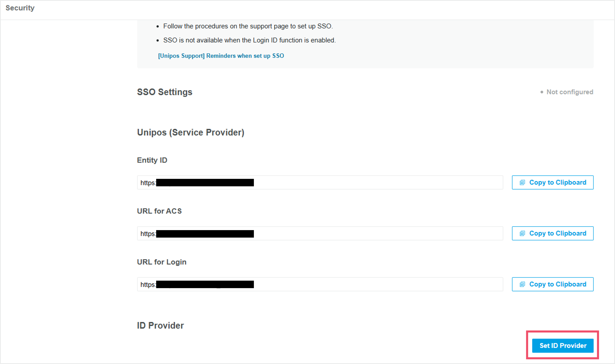Copy the Entity ID to the clipboard
Screen dimensions: 615x364
(x=553, y=183)
